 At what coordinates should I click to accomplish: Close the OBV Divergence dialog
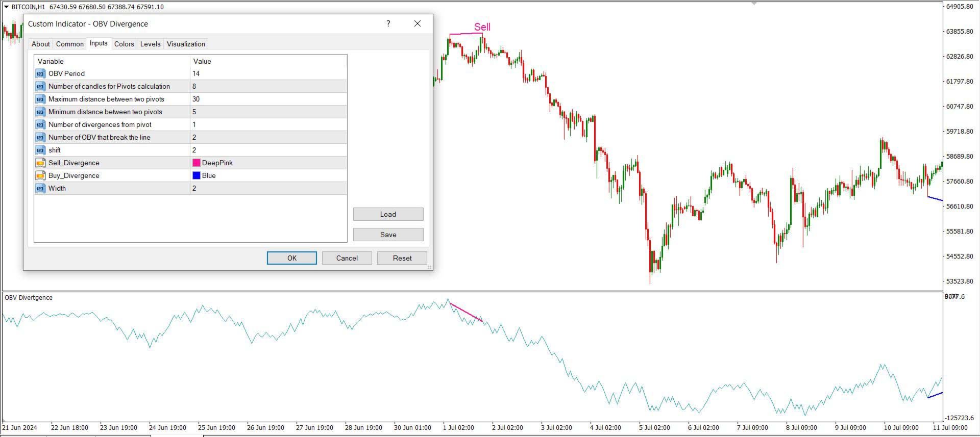coord(418,23)
